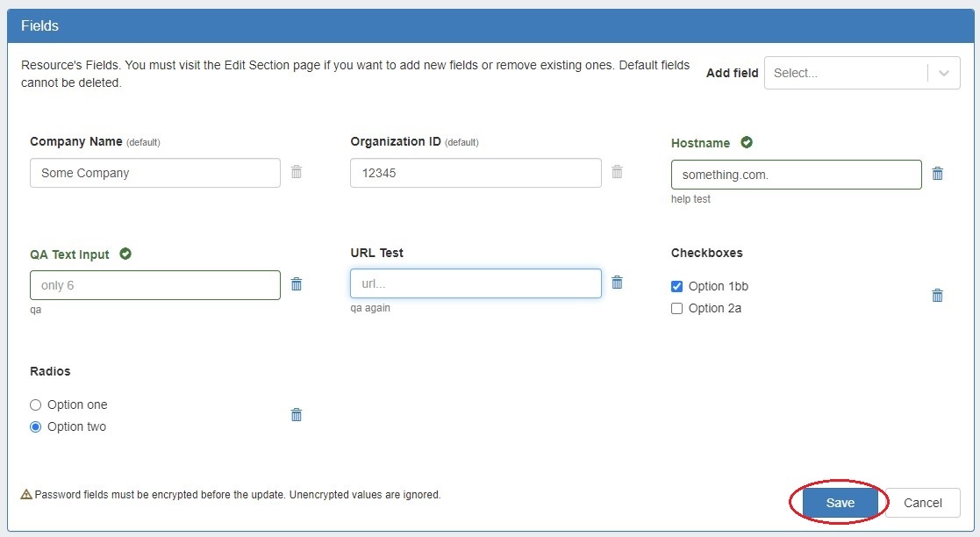Click the Cancel button
Image resolution: width=980 pixels, height=537 pixels.
coord(922,503)
